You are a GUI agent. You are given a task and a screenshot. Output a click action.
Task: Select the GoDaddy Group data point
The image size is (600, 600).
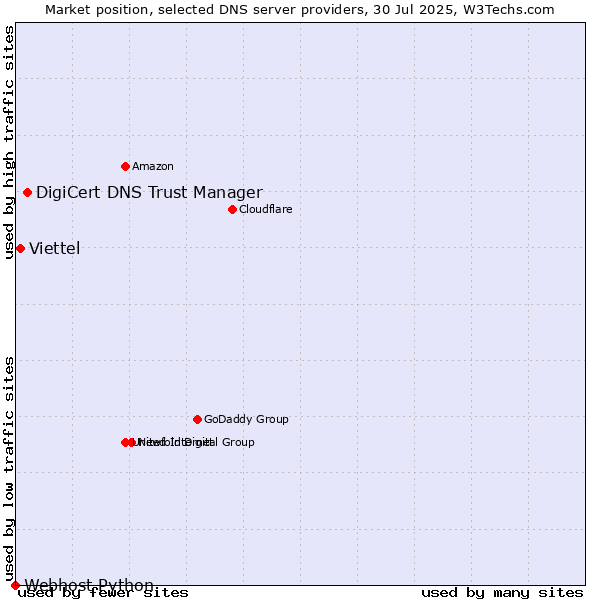(x=197, y=420)
